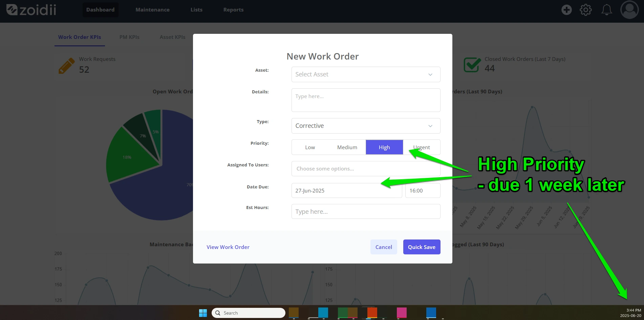Open the Assigned To Users options list
644x320 pixels.
(366, 168)
